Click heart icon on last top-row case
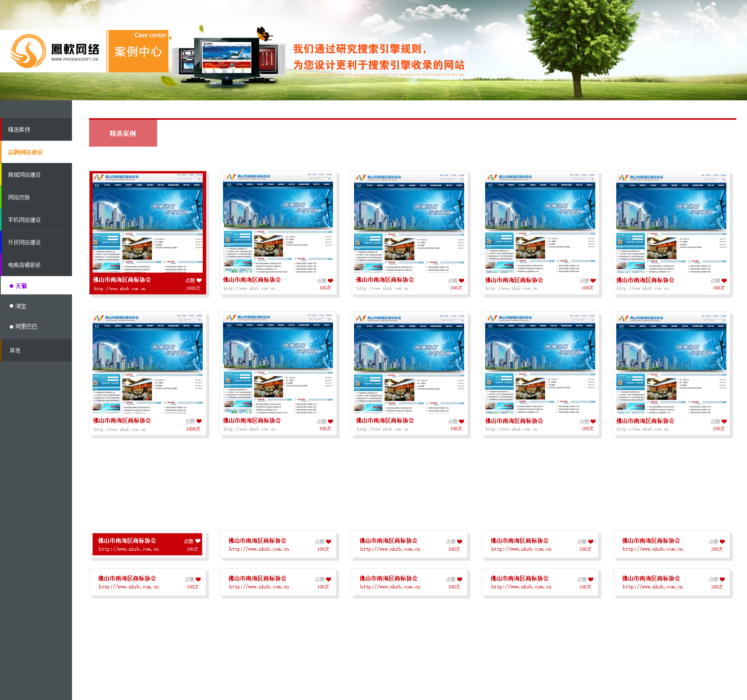Screen dimensions: 747x700 (724, 281)
